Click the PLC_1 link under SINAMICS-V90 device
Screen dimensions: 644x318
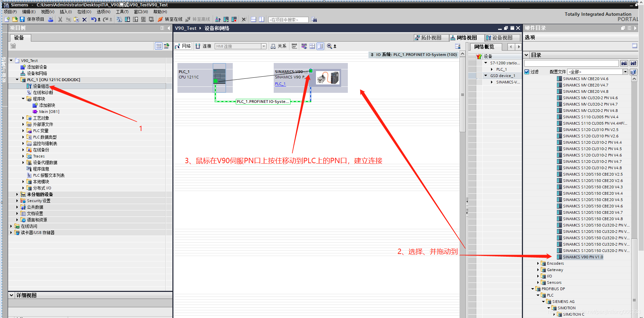280,84
